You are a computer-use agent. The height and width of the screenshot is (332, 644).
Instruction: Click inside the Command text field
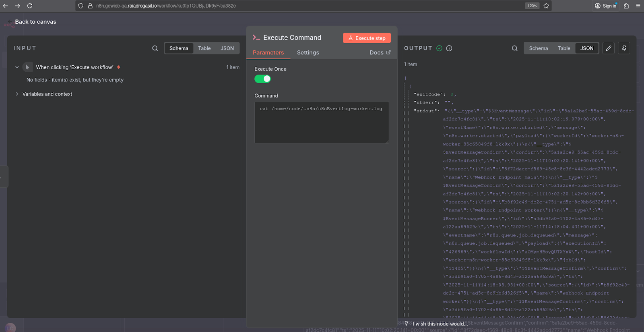pyautogui.click(x=322, y=122)
